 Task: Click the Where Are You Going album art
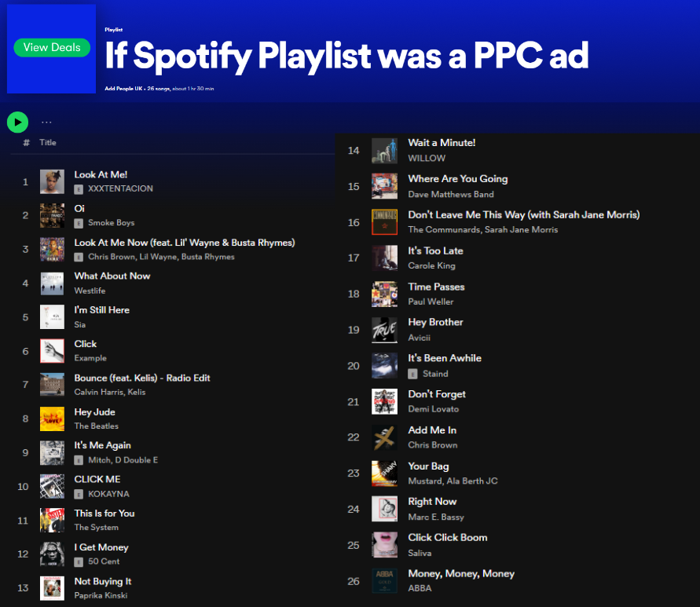click(384, 186)
